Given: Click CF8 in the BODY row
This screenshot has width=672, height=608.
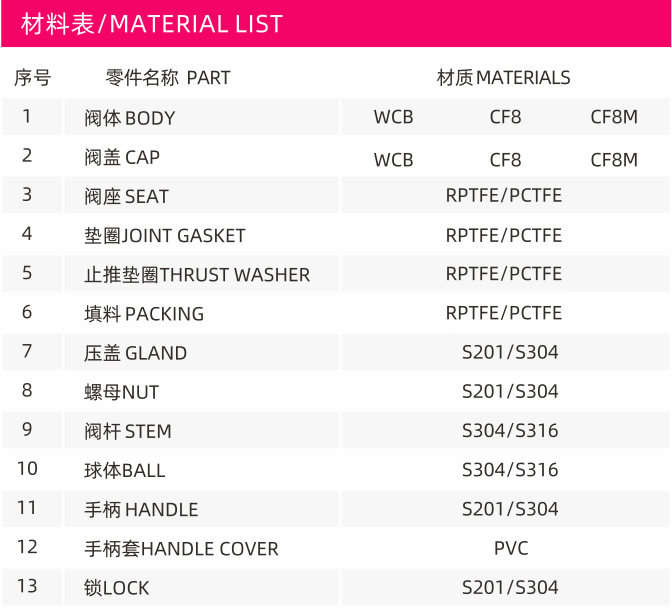Looking at the screenshot, I should point(506,117).
